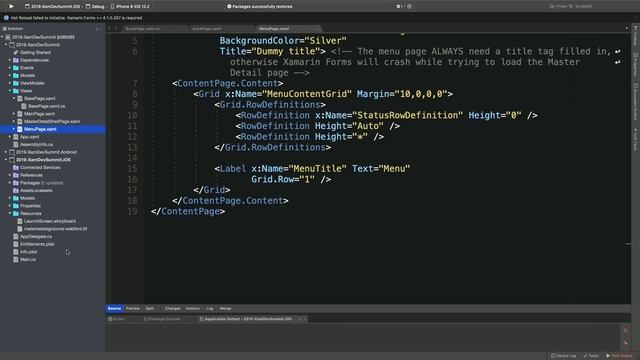Open the Errors pad tab
Viewport: 640px width, 360px height.
pos(117,319)
